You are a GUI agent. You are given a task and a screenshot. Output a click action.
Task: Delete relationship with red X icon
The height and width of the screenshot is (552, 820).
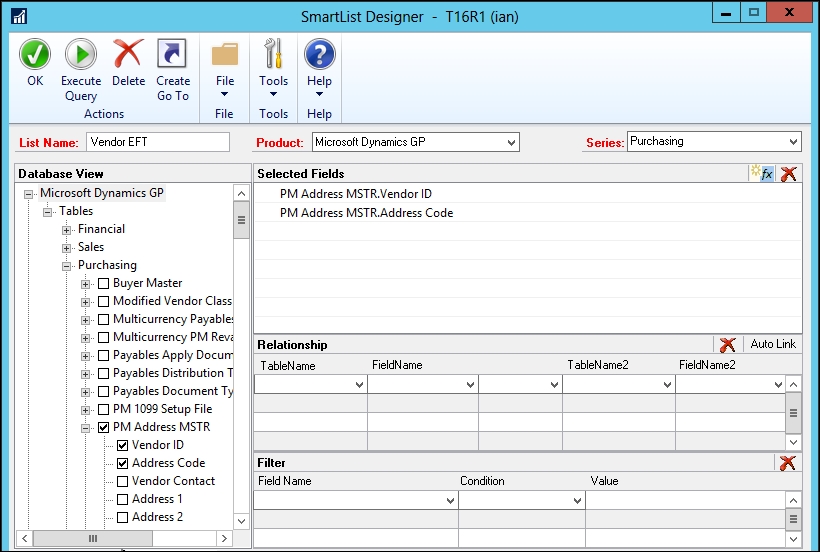coord(727,344)
